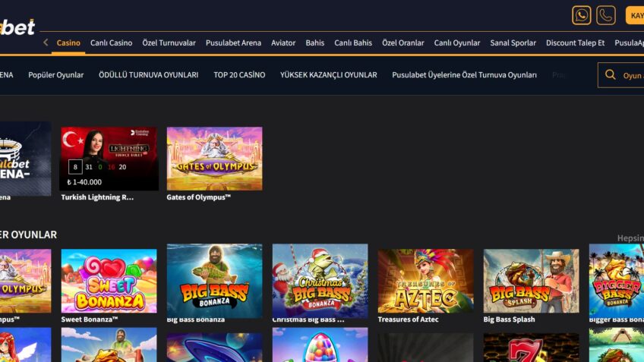644x362 pixels.
Task: Click 'Sweet Bonanza™' title text
Action: [90, 319]
